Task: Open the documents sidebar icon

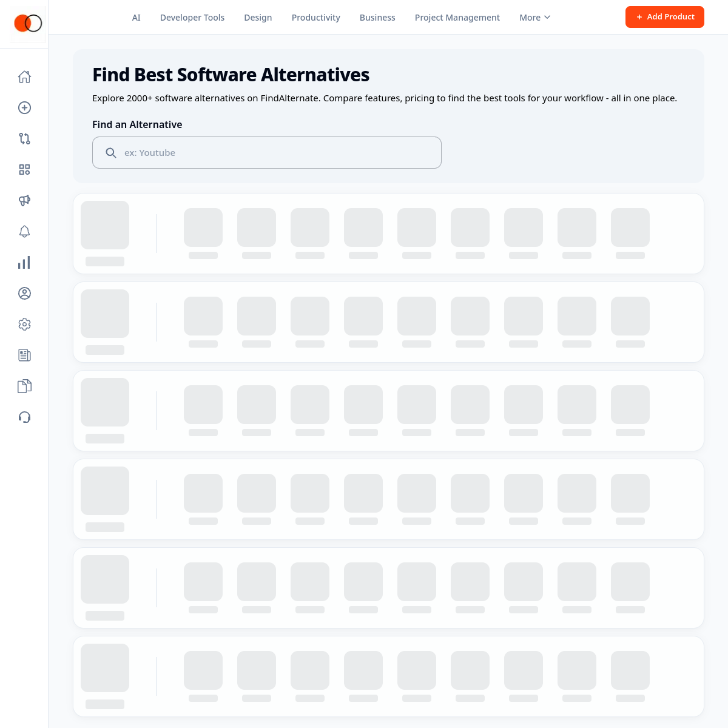Action: point(24,386)
